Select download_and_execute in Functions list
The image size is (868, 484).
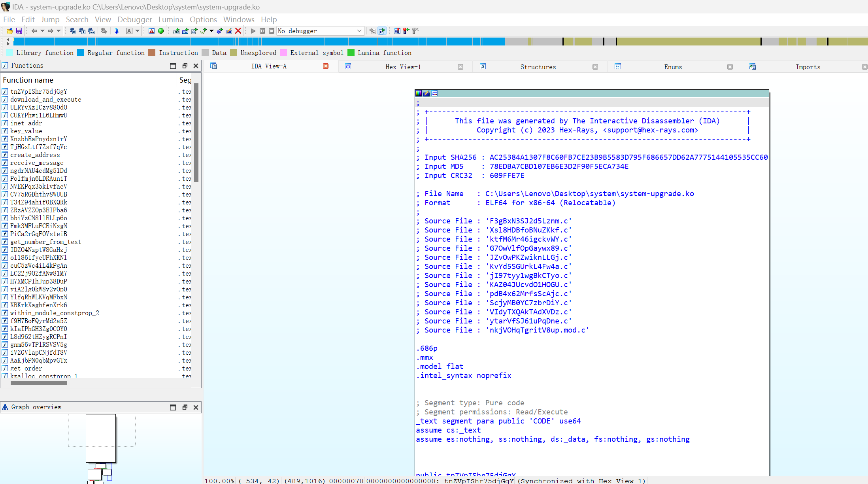45,100
